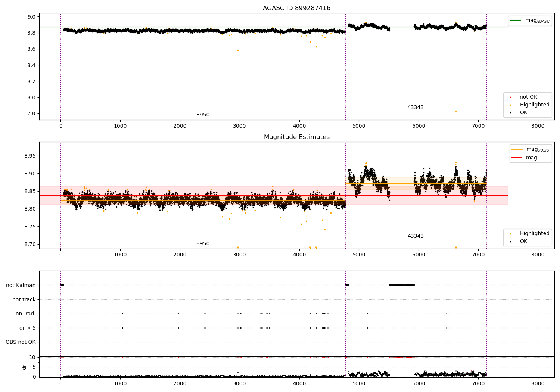Click the '8.75' y-tick in Magnitude Estimates
This screenshot has height=392, width=560.
(30, 227)
